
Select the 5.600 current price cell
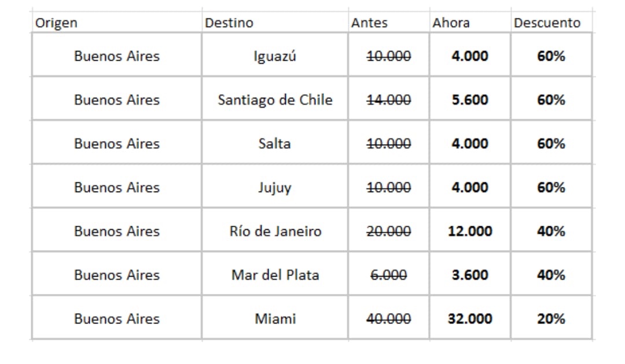pyautogui.click(x=470, y=98)
